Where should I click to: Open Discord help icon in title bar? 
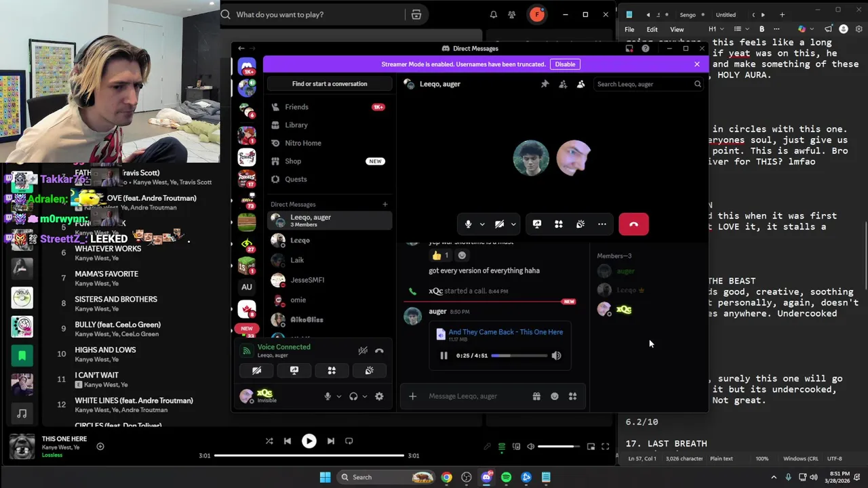pyautogui.click(x=646, y=49)
